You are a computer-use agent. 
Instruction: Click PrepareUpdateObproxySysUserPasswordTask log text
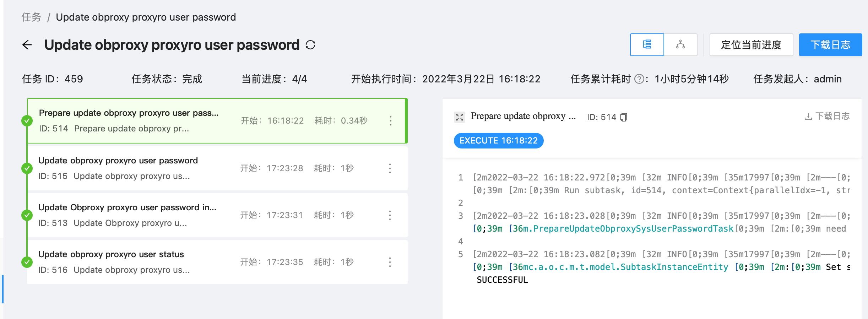(x=633, y=228)
